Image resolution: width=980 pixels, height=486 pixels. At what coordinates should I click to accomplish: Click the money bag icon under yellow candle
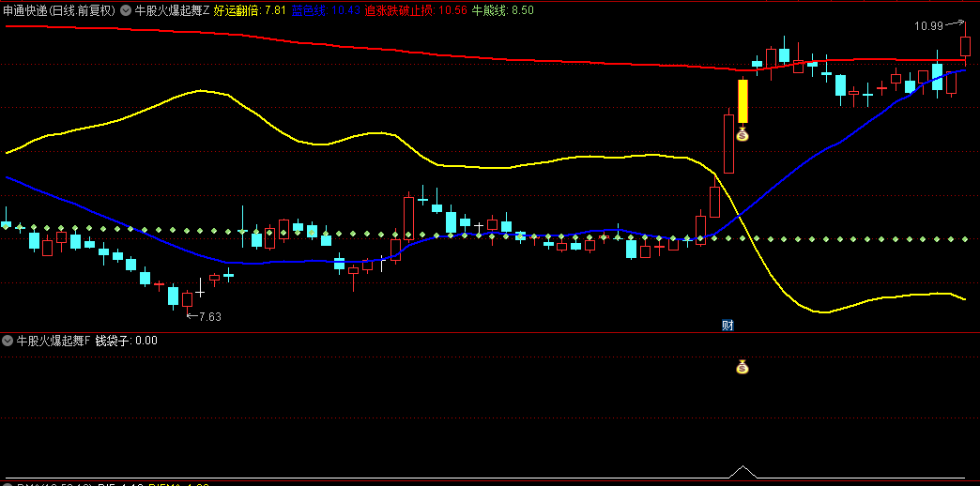(x=743, y=133)
